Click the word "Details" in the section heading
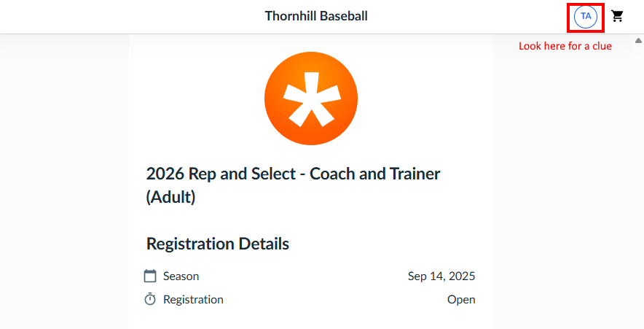This screenshot has height=329, width=644. [262, 244]
